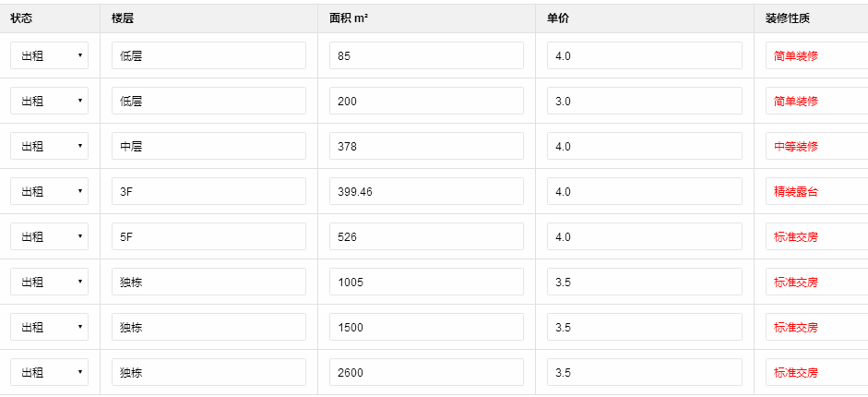Image resolution: width=868 pixels, height=397 pixels.
Task: Edit unit price field in the 1005 area row
Action: point(644,282)
